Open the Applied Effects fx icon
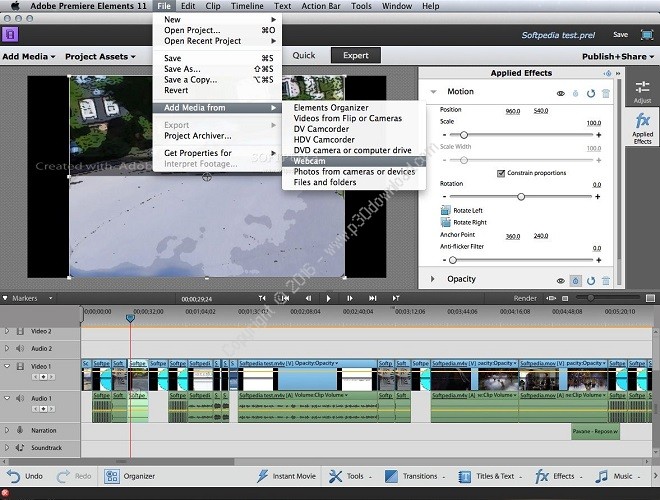Image resolution: width=660 pixels, height=500 pixels. (642, 120)
